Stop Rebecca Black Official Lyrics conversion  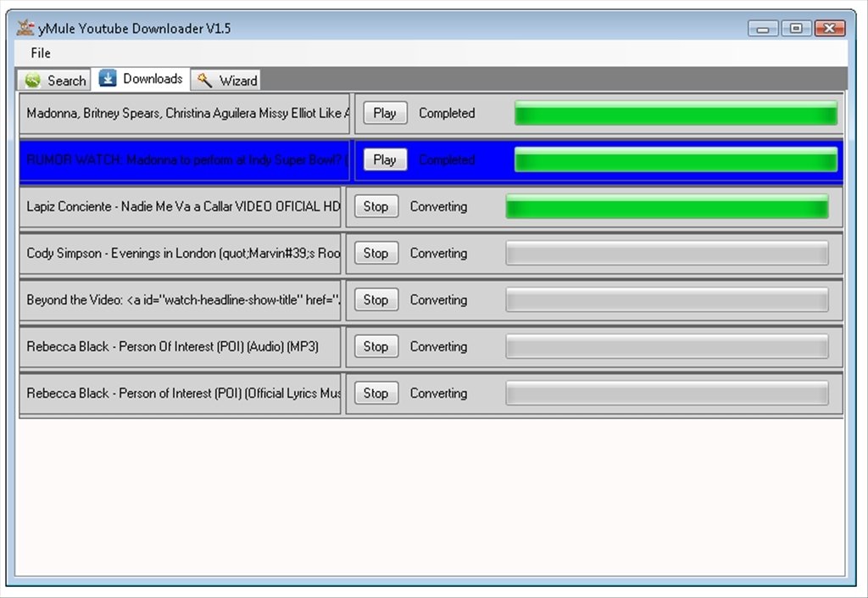coord(376,393)
